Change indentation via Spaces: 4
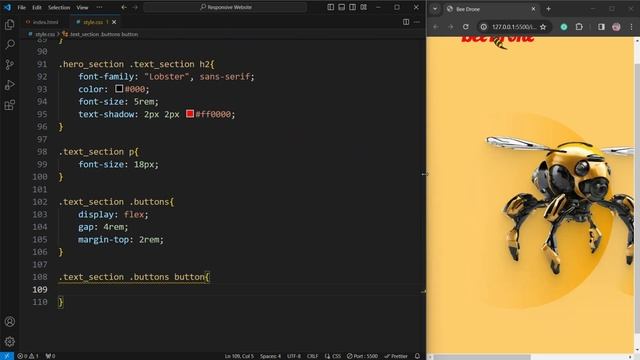640x360 pixels. tap(270, 356)
